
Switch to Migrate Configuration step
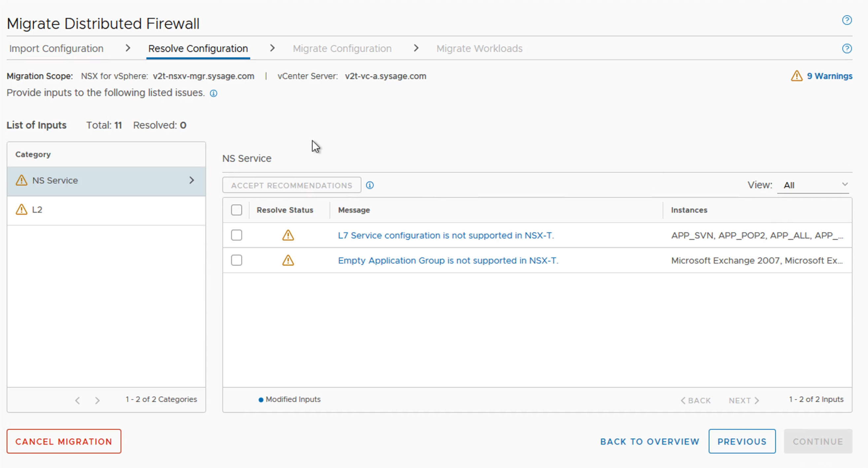[x=342, y=49]
